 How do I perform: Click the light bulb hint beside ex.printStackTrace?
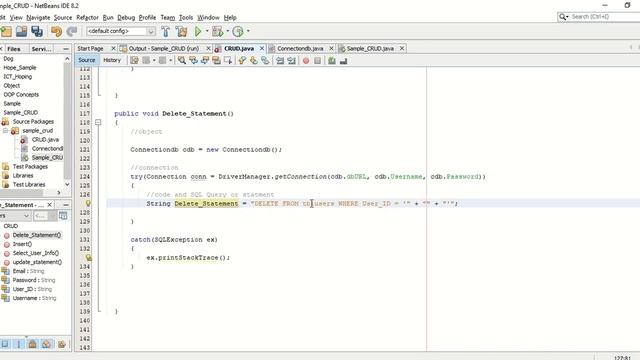pyautogui.click(x=88, y=258)
